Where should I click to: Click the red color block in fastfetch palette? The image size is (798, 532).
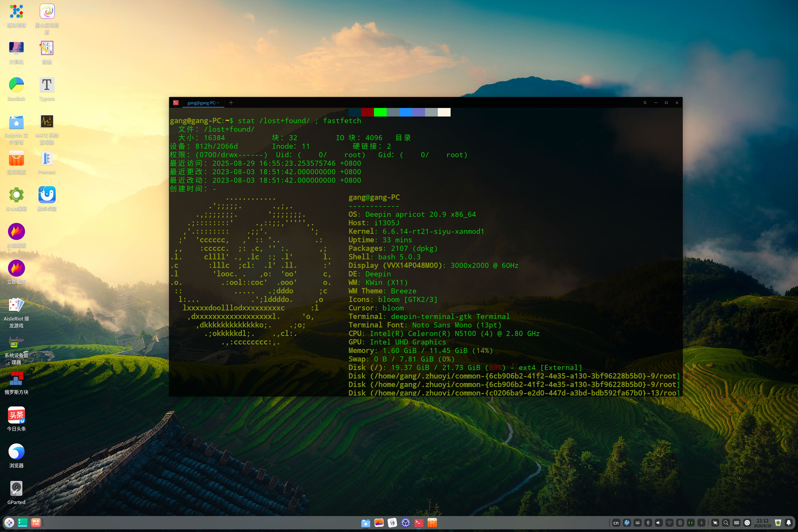click(367, 112)
